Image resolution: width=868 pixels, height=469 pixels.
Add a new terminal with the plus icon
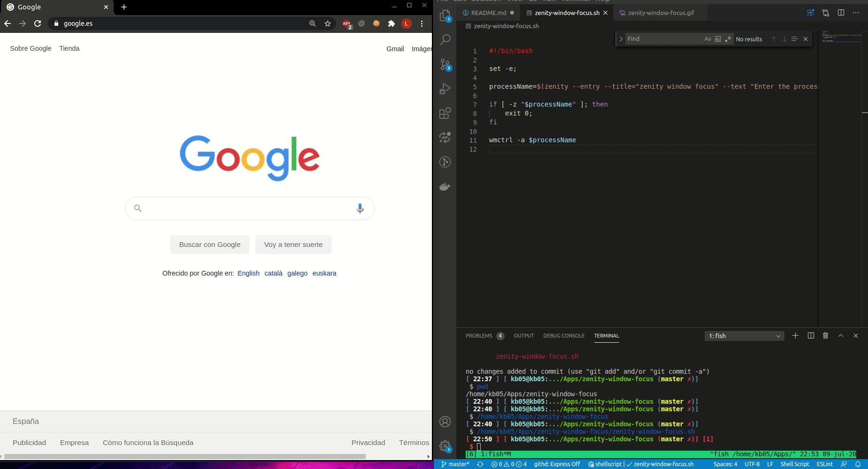point(796,336)
